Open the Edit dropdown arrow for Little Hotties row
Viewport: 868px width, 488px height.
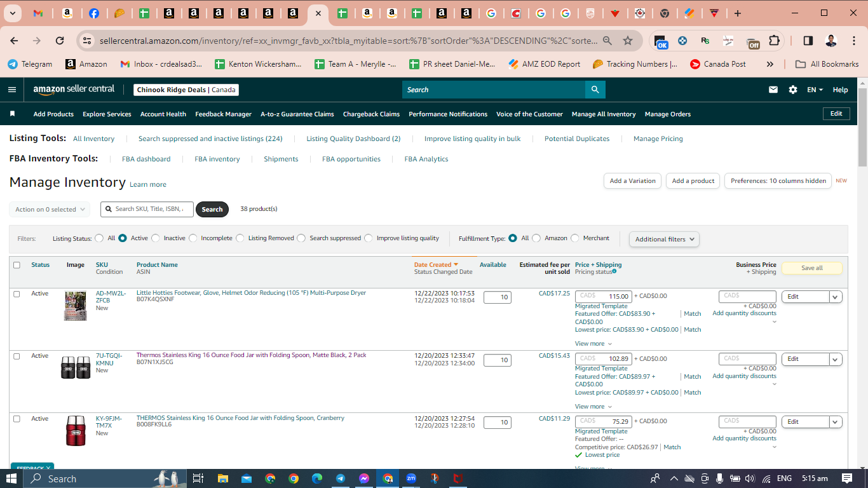click(836, 297)
